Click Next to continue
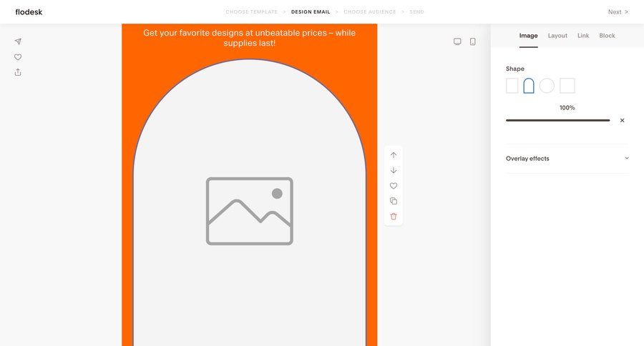The height and width of the screenshot is (346, 644). click(x=618, y=12)
